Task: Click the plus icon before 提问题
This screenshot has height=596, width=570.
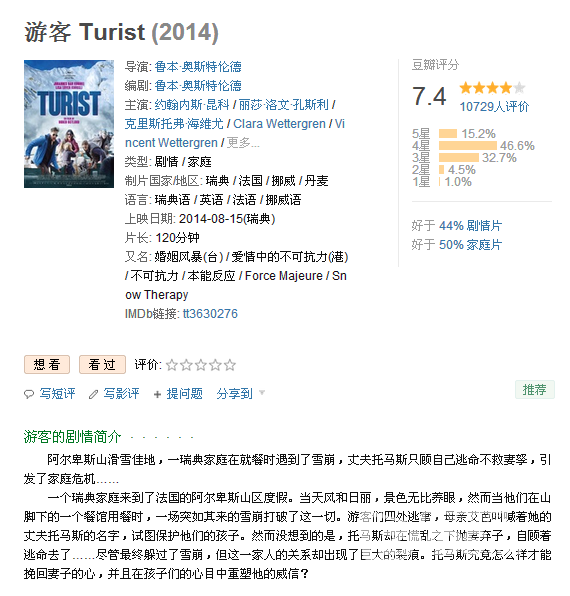Action: pos(157,395)
